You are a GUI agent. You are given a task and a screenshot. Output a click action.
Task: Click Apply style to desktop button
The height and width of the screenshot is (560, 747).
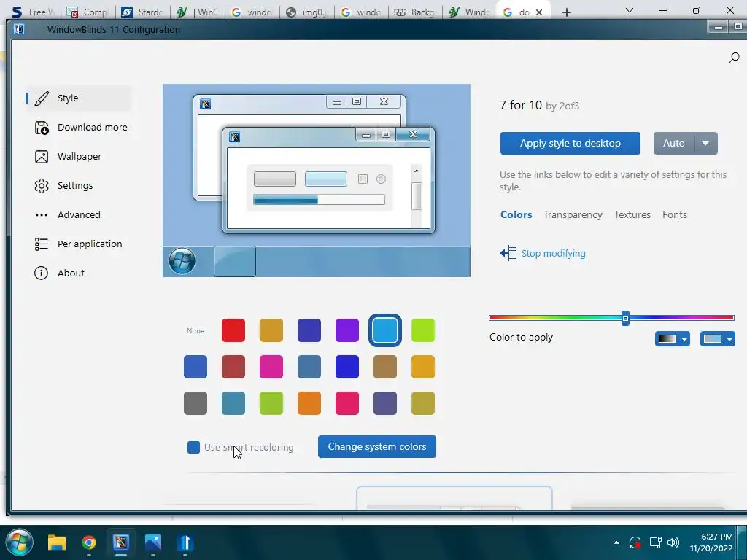pyautogui.click(x=570, y=144)
